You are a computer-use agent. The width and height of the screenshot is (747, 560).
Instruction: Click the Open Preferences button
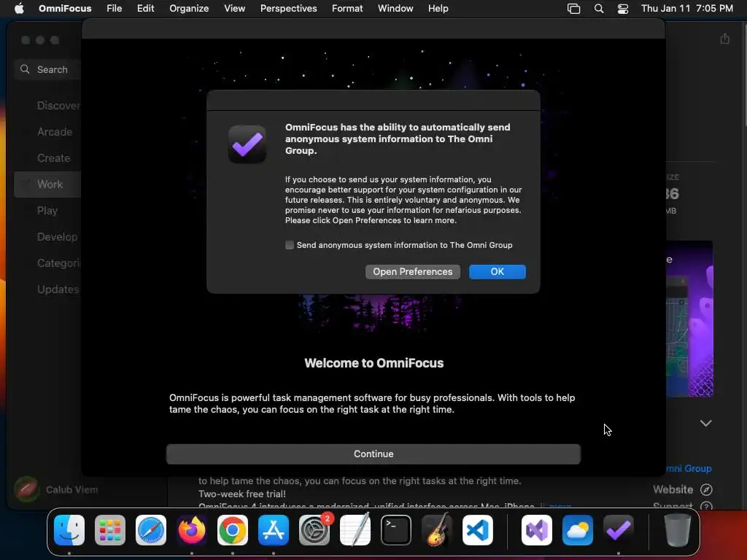point(413,271)
